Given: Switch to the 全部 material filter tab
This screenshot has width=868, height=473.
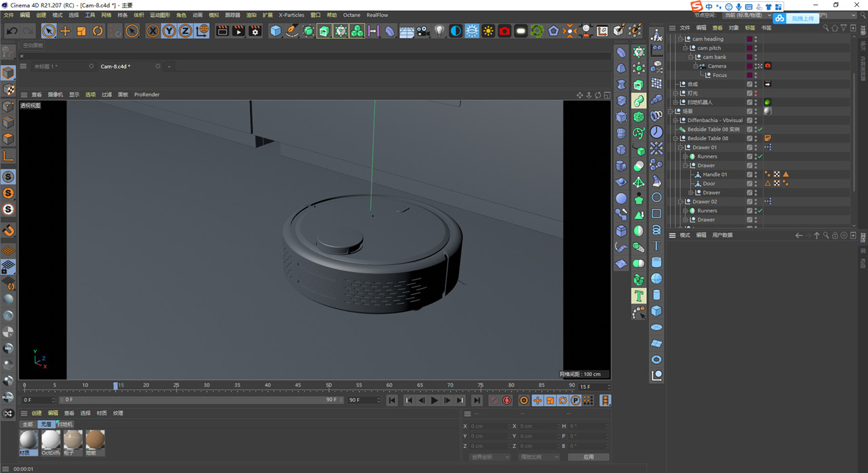Looking at the screenshot, I should [27, 424].
